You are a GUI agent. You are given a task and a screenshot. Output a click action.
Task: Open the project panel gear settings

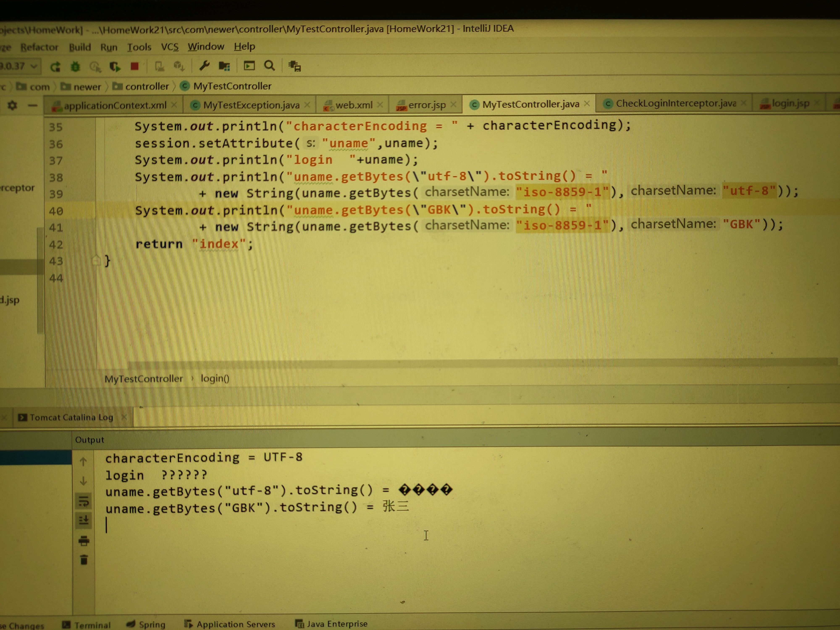[x=12, y=105]
